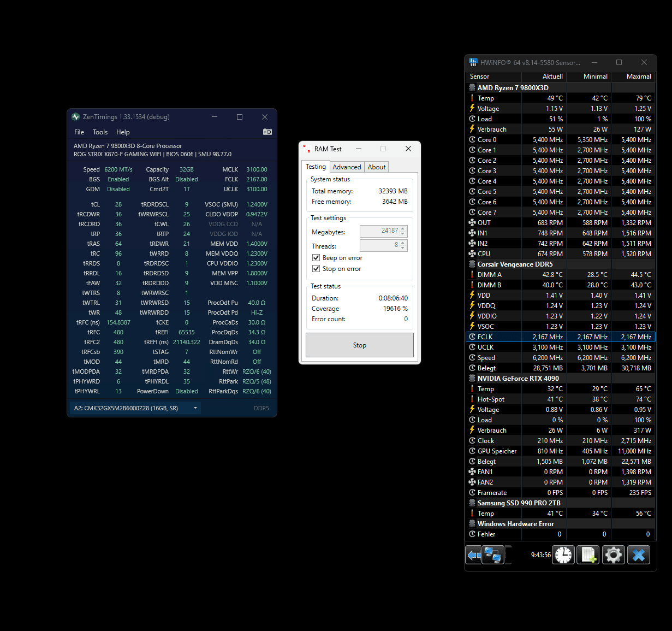Click the RAM Test app icon in title bar
The width and height of the screenshot is (672, 631).
click(x=307, y=149)
